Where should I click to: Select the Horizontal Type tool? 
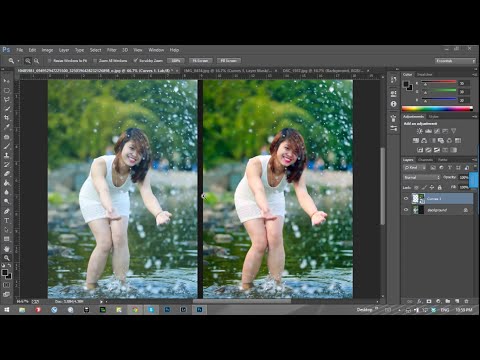[x=6, y=220]
